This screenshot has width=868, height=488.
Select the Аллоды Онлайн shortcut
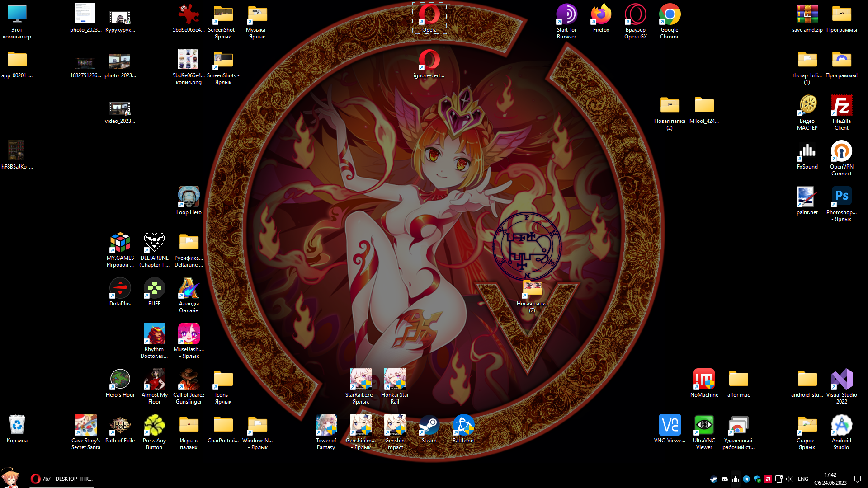pyautogui.click(x=189, y=295)
